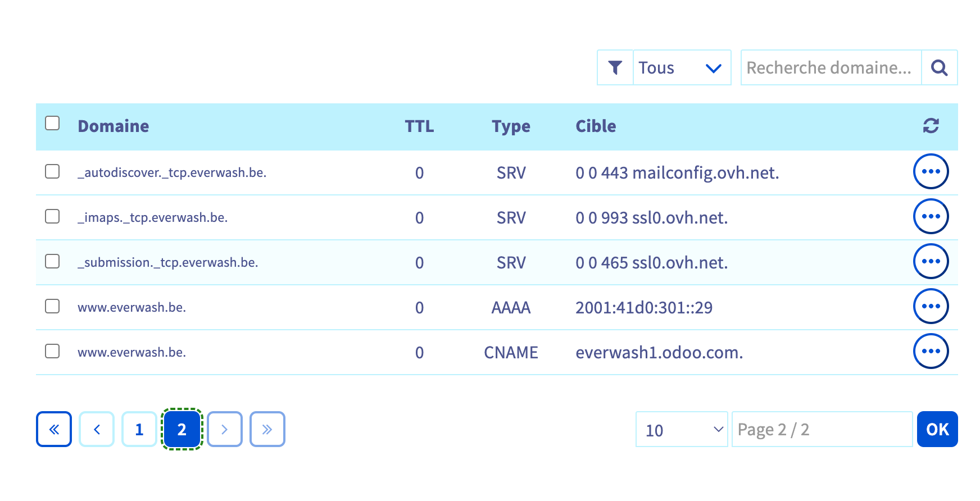Image resolution: width=980 pixels, height=501 pixels.
Task: Open actions menu for CNAME everwash1.odoo.com record
Action: point(931,351)
